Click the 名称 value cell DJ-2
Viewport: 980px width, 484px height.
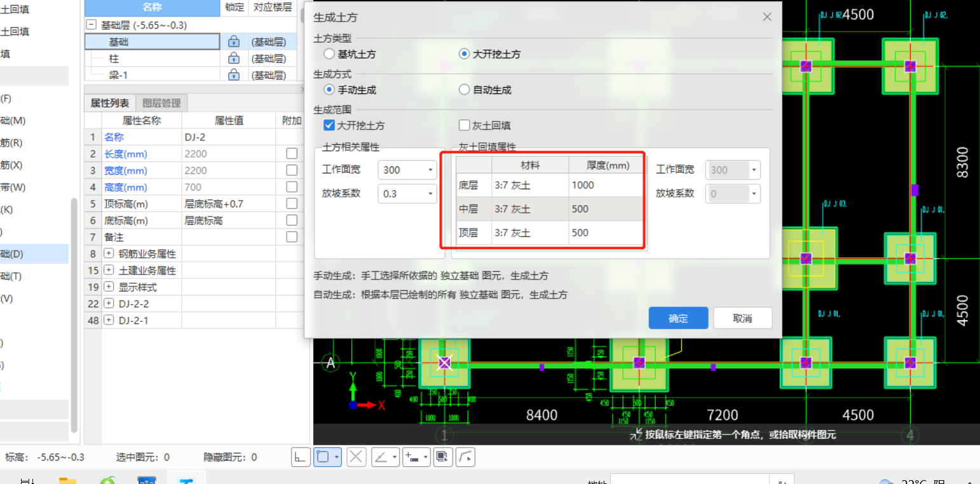click(229, 137)
